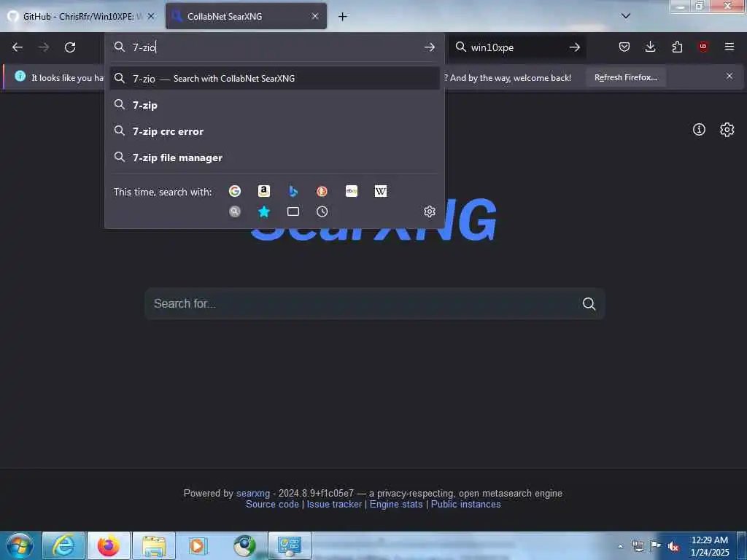Screen dimensions: 747x560
Task: Open the Source code link
Action: pos(272,505)
